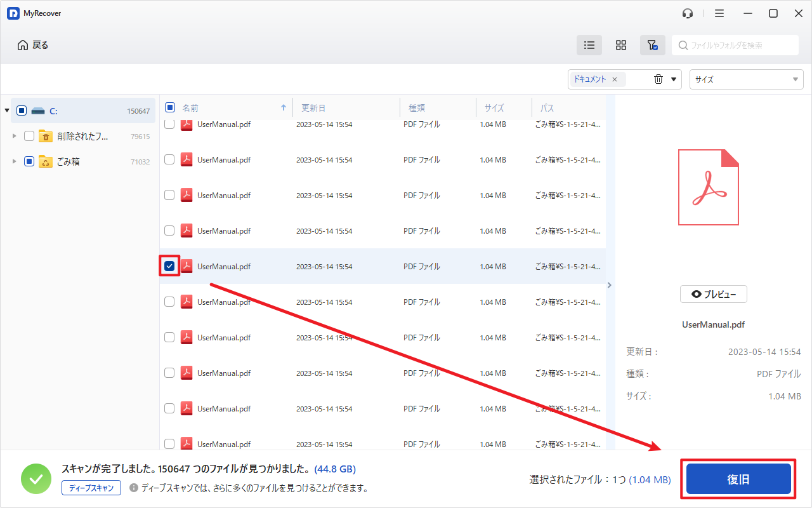The width and height of the screenshot is (812, 508).
Task: Click the 1.04 MB size in highlighted row
Action: [x=493, y=267]
